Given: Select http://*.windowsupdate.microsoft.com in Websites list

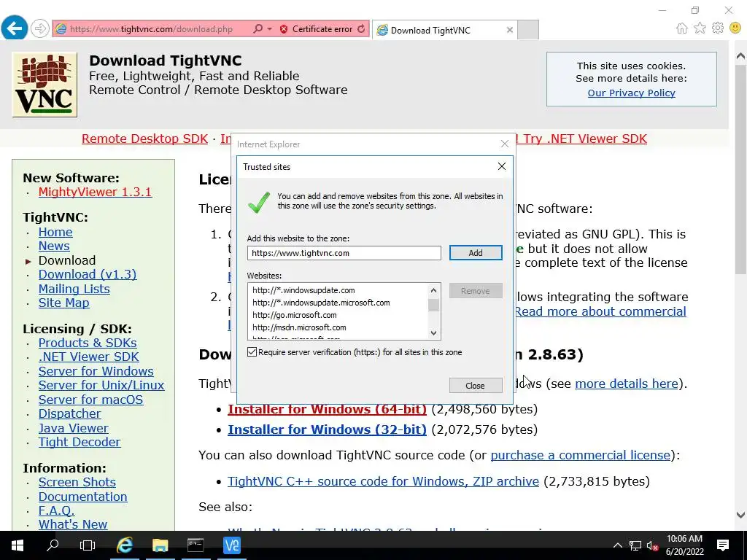Looking at the screenshot, I should click(x=321, y=303).
